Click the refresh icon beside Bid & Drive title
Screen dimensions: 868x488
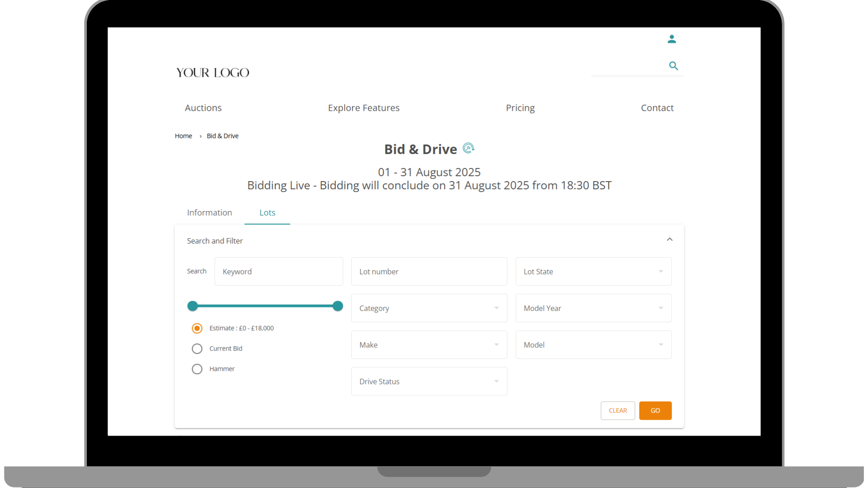pos(468,148)
